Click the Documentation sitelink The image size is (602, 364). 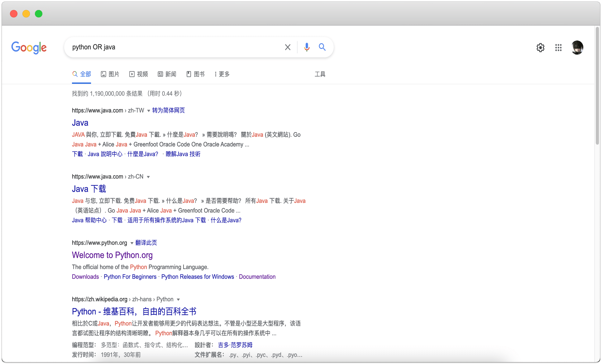point(257,277)
